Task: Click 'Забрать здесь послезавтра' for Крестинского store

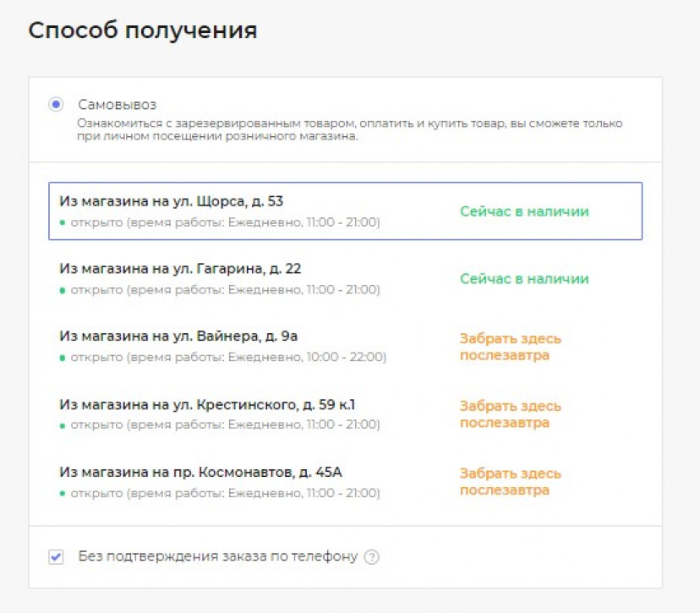Action: (x=511, y=414)
